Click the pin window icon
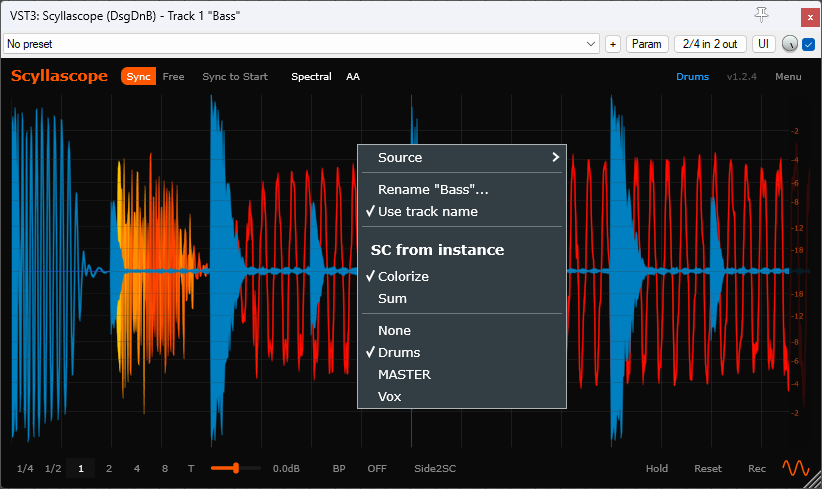 (x=761, y=15)
